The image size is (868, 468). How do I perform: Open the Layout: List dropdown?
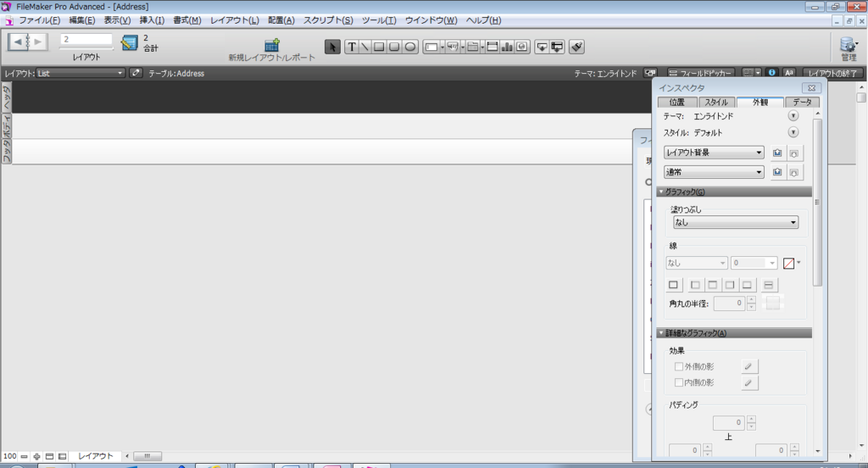tap(80, 73)
